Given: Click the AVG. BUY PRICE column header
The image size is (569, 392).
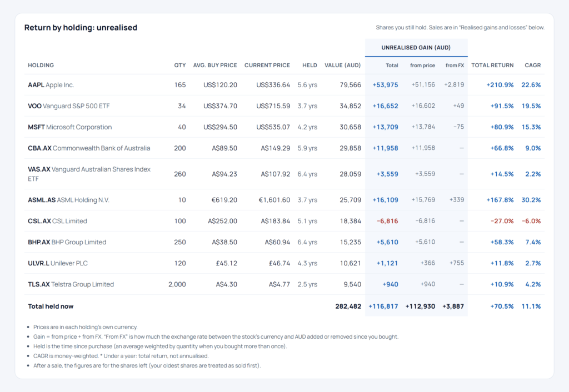Looking at the screenshot, I should pos(215,66).
